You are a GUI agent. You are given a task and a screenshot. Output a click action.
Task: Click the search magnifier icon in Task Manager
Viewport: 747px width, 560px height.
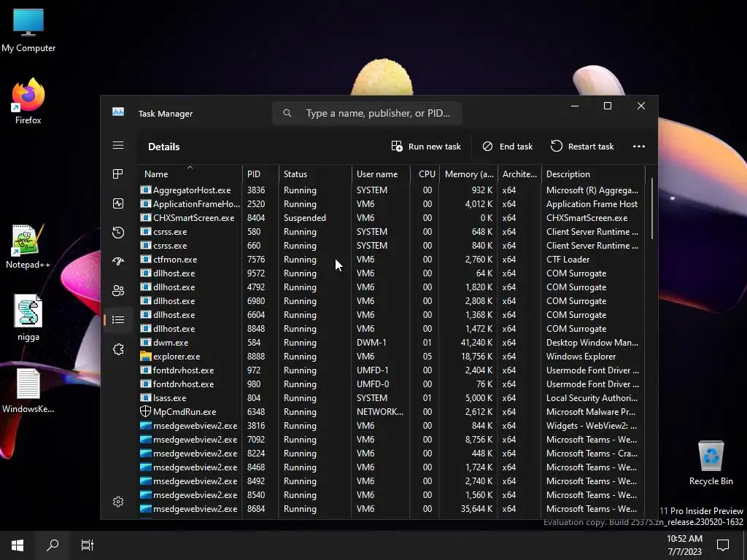click(287, 113)
